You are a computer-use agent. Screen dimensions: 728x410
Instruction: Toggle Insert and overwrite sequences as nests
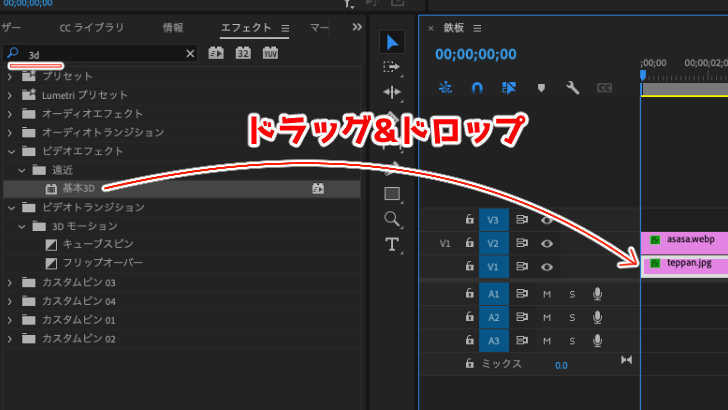tap(445, 87)
